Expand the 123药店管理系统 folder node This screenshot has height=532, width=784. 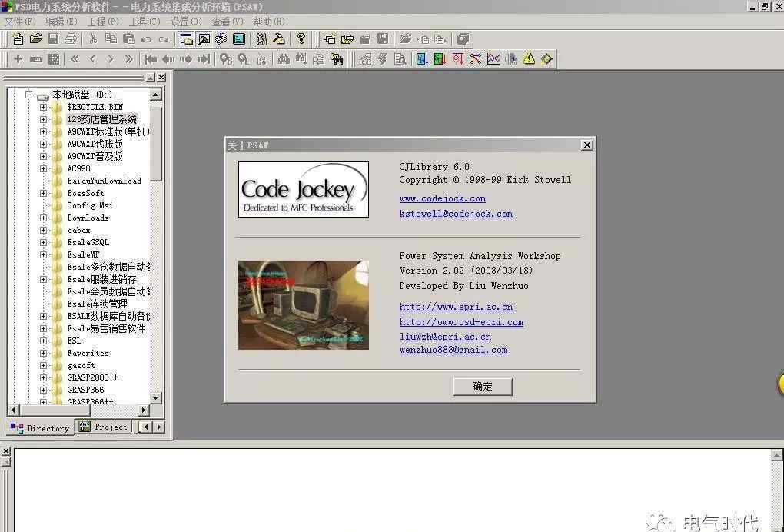click(x=44, y=119)
